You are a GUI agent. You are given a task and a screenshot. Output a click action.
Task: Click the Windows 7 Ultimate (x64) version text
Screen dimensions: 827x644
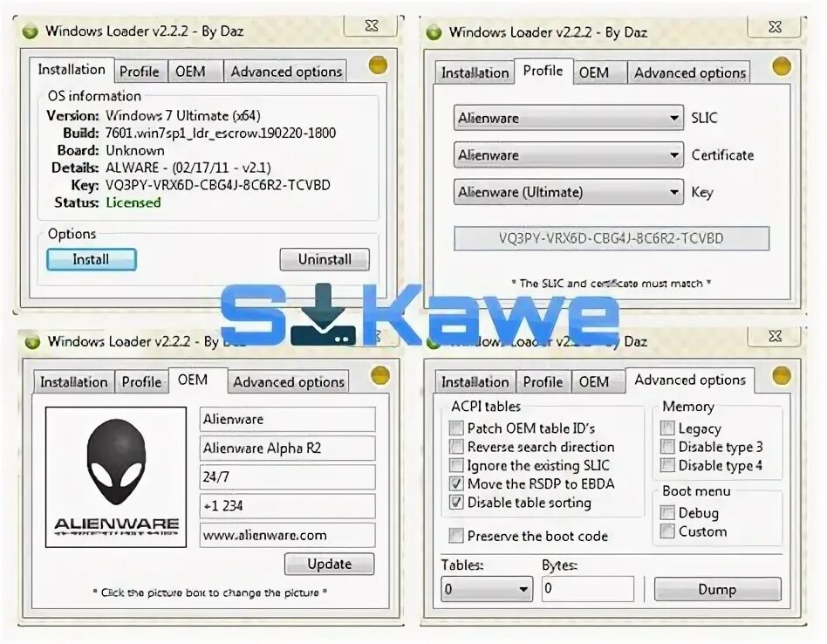point(183,115)
